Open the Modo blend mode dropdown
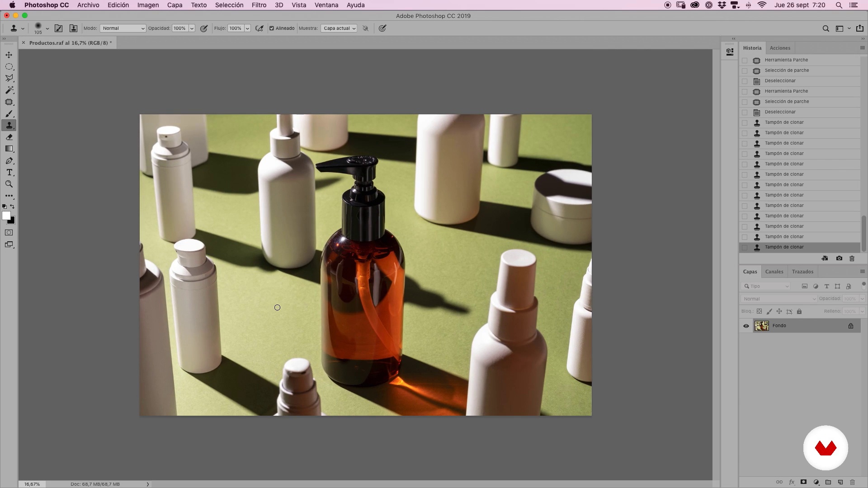 [x=123, y=28]
